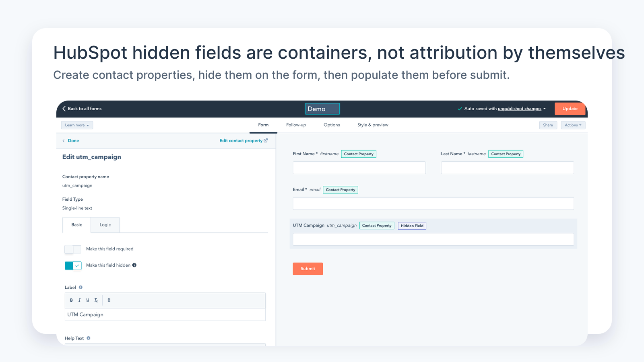Click the Demo form name field
This screenshot has height=362, width=644.
[322, 109]
